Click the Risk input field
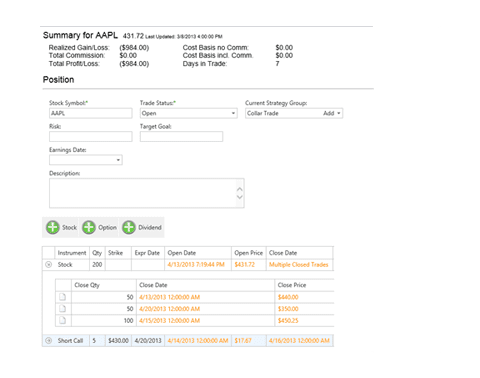Screen dimensions: 480x378 pos(91,137)
